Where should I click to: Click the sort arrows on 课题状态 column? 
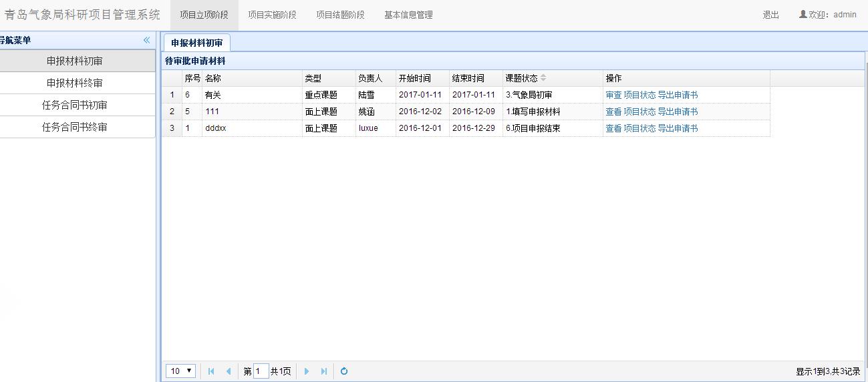[x=543, y=78]
